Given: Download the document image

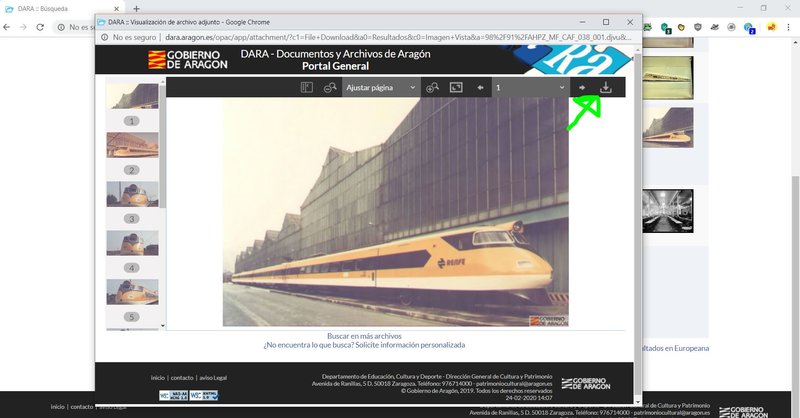Looking at the screenshot, I should (606, 87).
